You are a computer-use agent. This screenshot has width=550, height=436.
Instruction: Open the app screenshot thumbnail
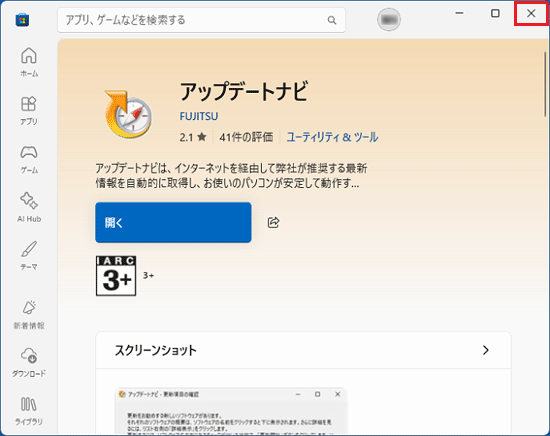click(231, 411)
